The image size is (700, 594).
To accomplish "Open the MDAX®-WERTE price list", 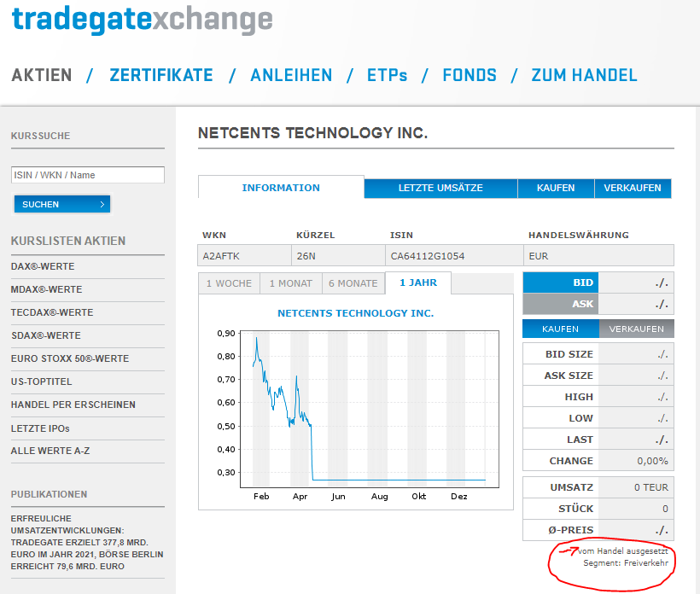I will (46, 289).
